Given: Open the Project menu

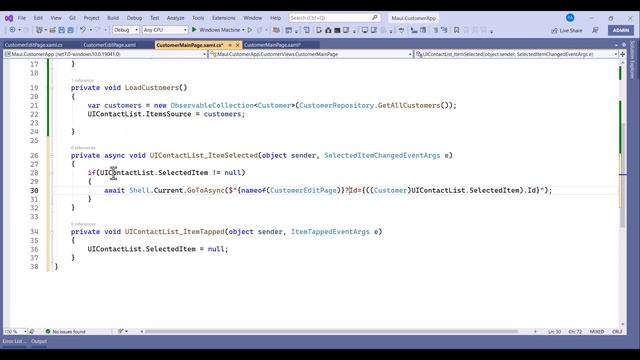Looking at the screenshot, I should 91,18.
